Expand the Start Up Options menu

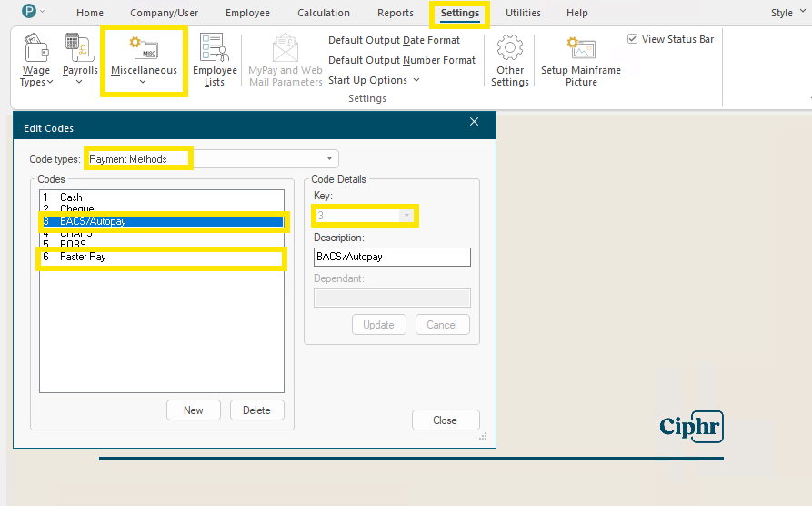374,80
